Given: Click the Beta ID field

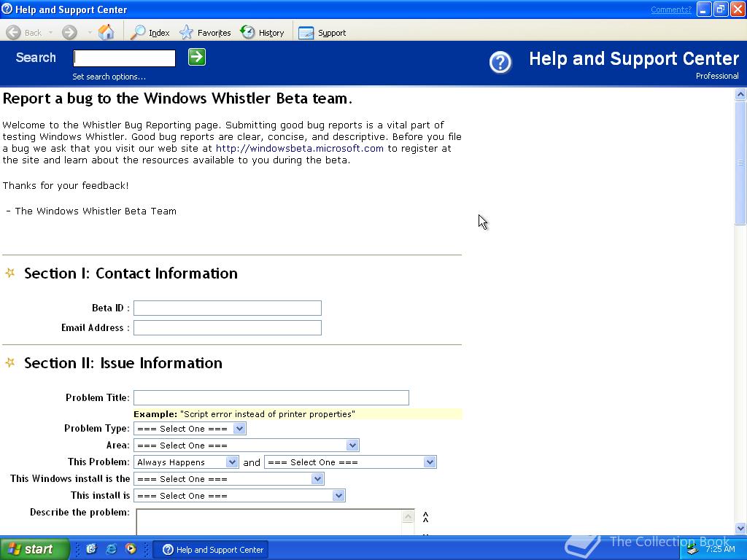Looking at the screenshot, I should pyautogui.click(x=228, y=308).
